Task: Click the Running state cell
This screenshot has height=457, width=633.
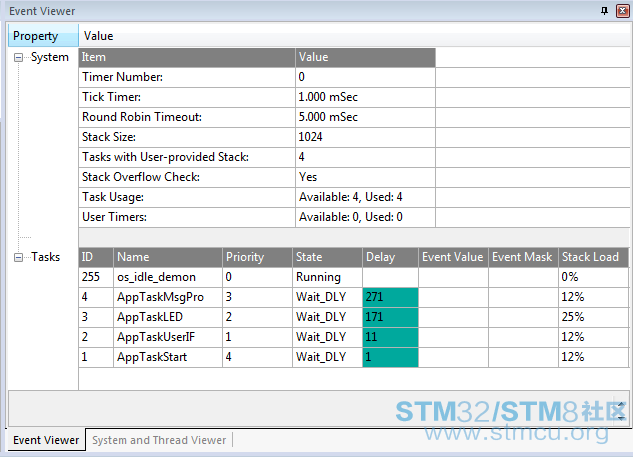Action: [327, 277]
